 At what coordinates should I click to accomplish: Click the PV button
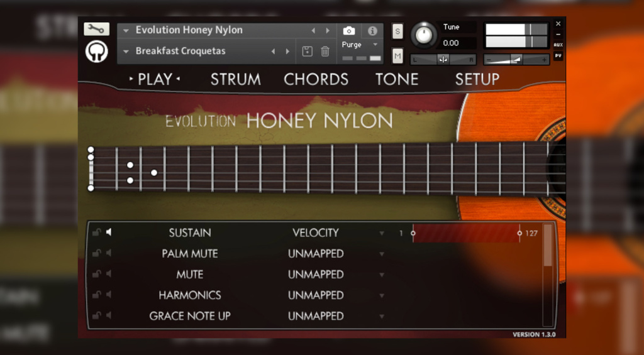(x=558, y=55)
